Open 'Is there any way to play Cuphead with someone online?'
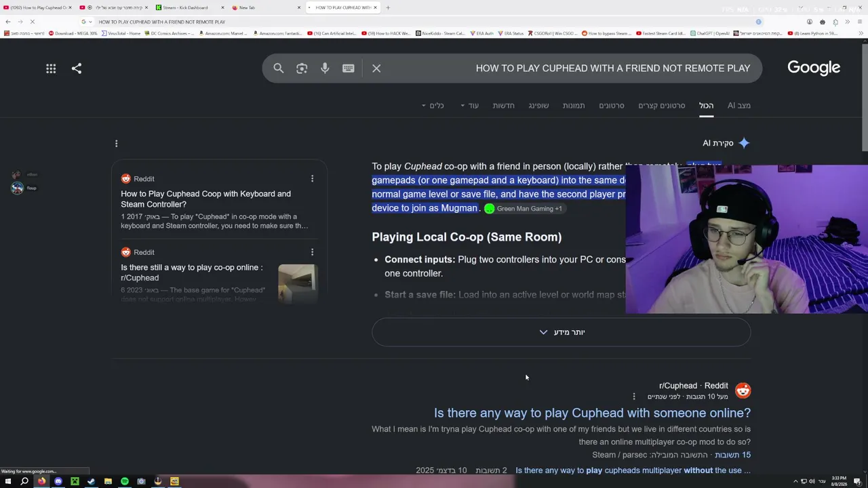 [x=592, y=413]
